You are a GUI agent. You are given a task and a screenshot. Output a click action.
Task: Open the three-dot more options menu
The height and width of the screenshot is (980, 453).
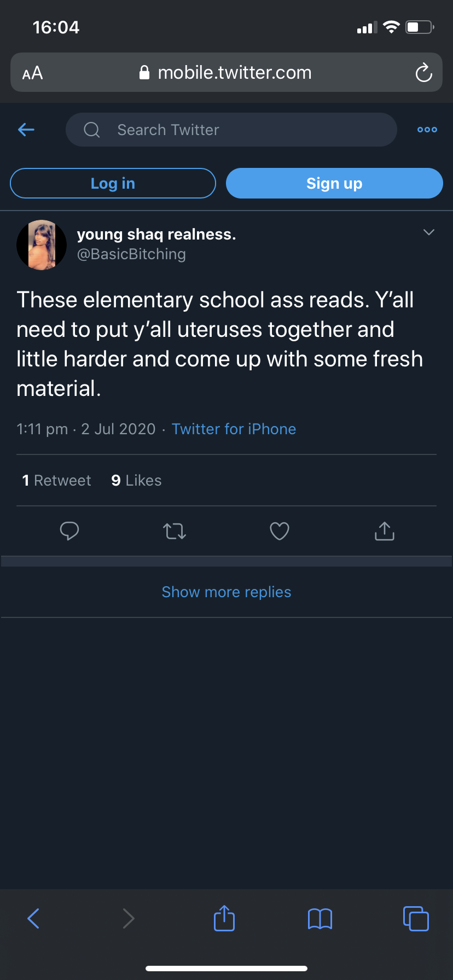pos(427,130)
